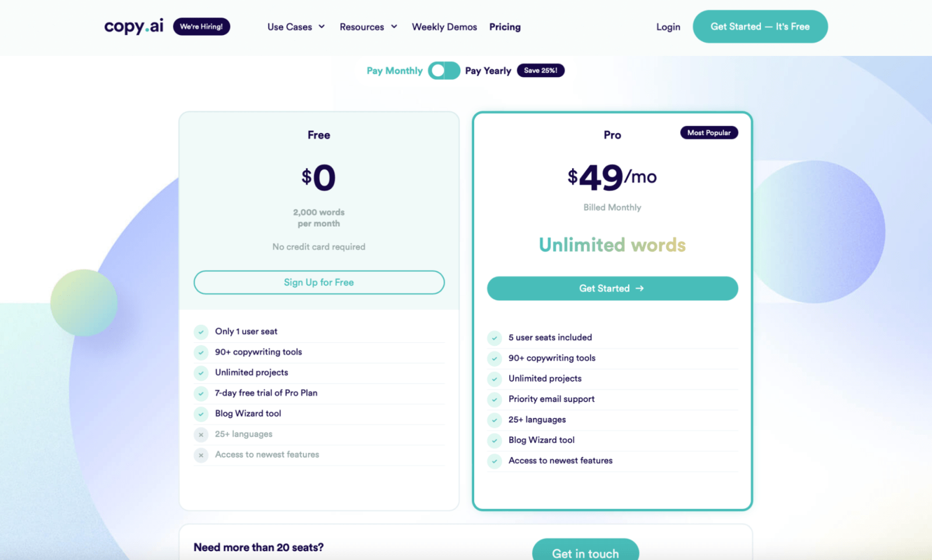
Task: Select Pay Yearly label
Action: [488, 70]
